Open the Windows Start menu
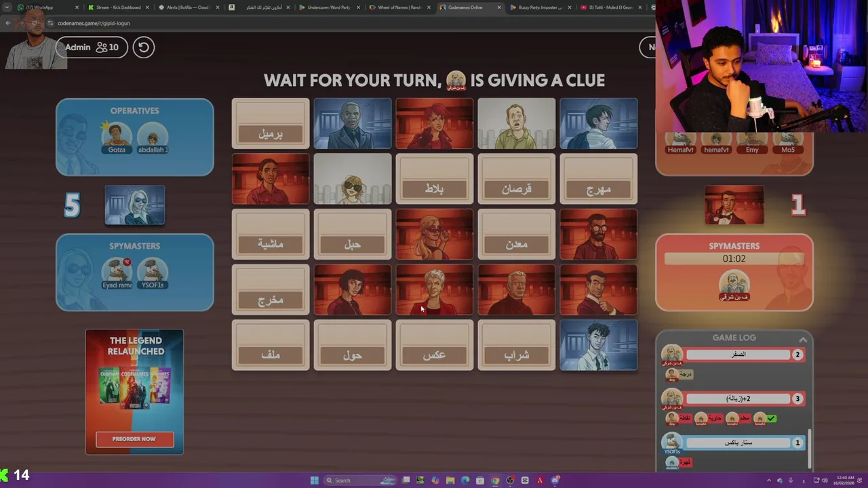 coord(314,481)
